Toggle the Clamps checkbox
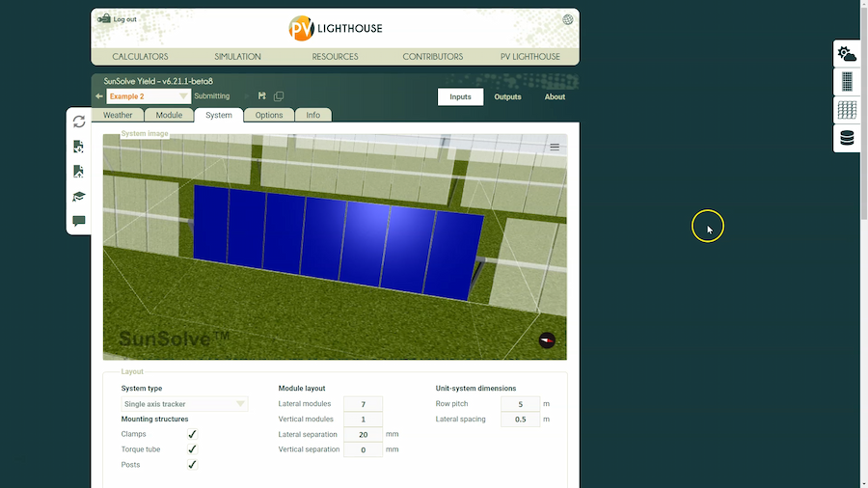 point(192,434)
